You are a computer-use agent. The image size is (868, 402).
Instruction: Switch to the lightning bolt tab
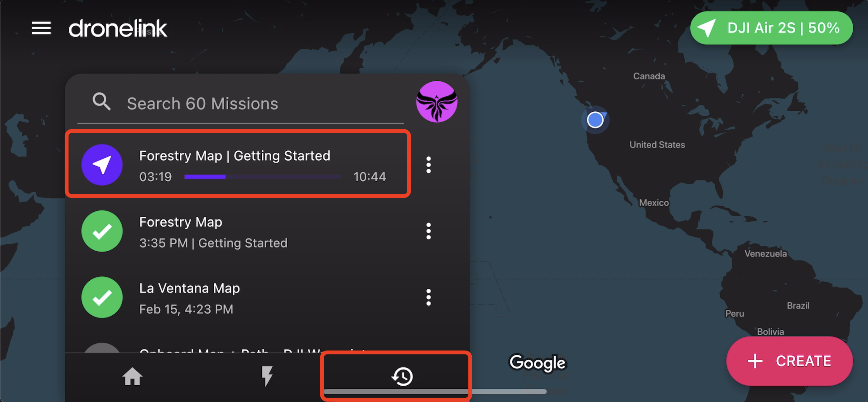(x=267, y=376)
